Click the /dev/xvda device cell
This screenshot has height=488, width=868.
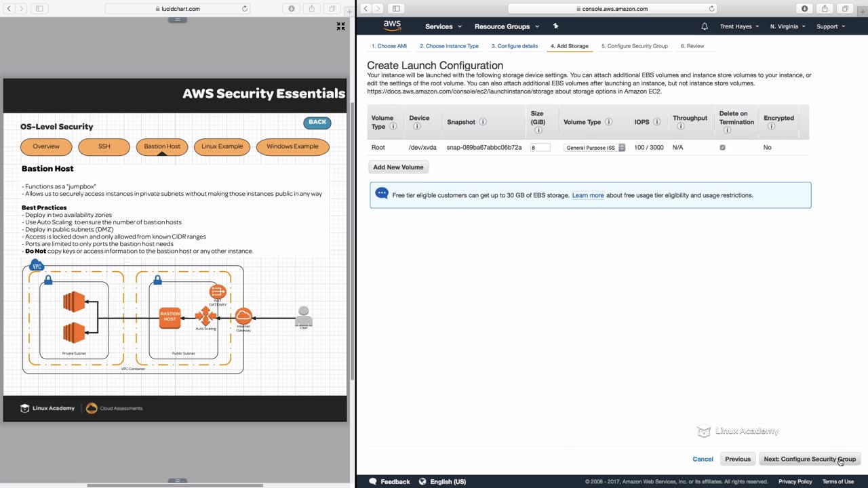[422, 147]
